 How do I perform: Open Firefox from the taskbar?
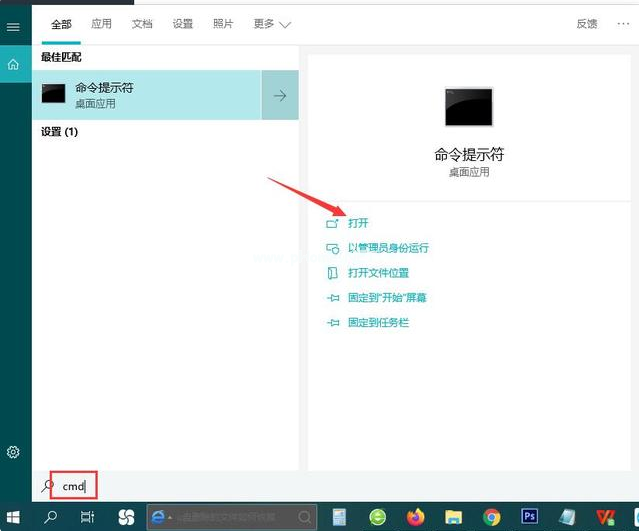415,517
